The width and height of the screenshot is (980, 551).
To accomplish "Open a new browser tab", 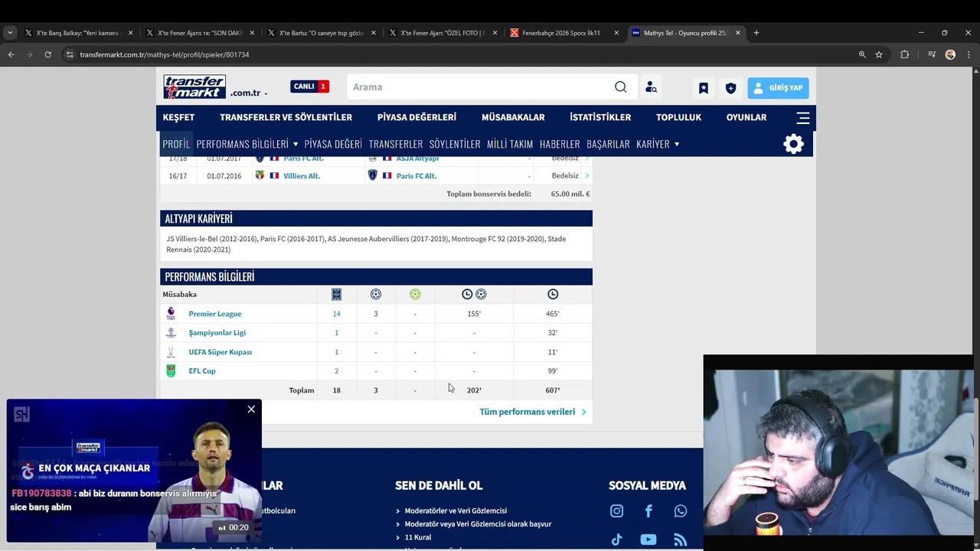I will click(756, 33).
